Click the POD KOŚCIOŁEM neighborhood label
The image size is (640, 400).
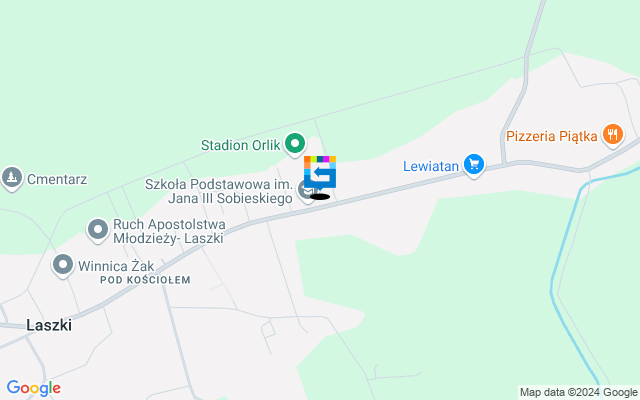coord(145,280)
